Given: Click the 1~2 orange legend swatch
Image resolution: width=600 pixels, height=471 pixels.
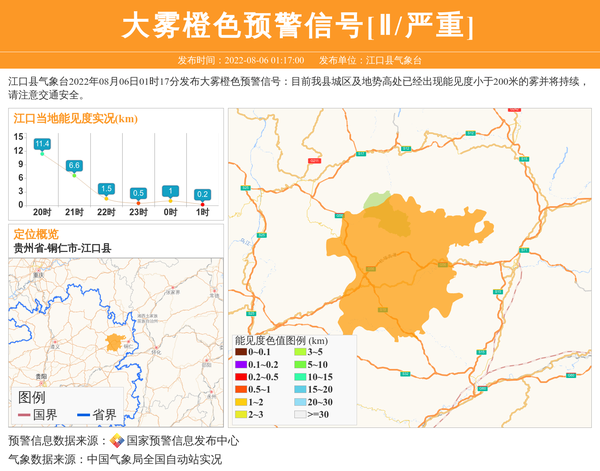Looking at the screenshot, I should click(241, 402).
